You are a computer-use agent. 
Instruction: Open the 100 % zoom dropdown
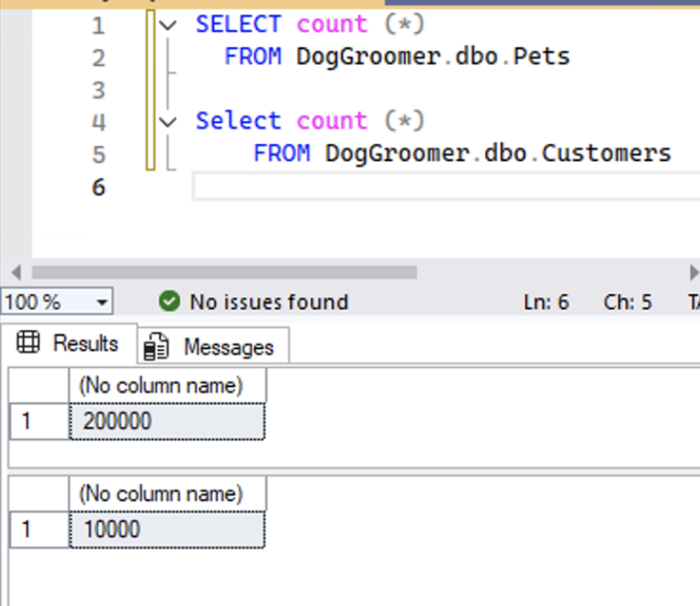click(101, 302)
